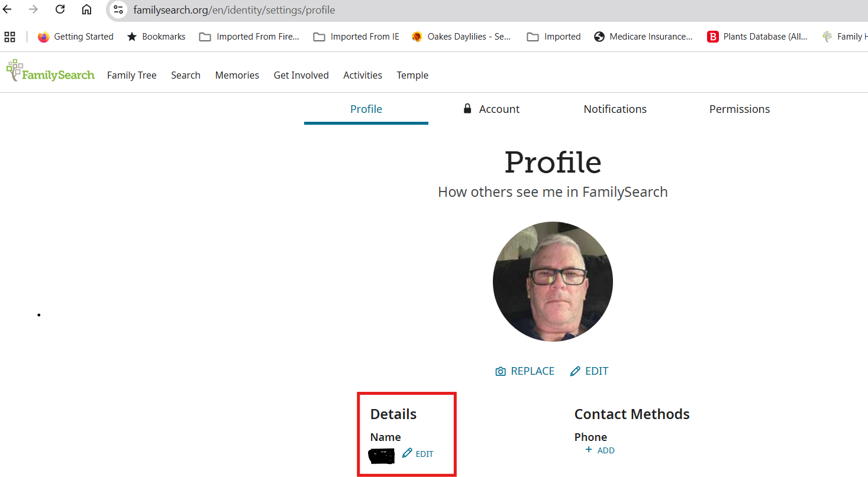The image size is (868, 477).
Task: Click the pencil EDIT photo icon
Action: click(575, 371)
